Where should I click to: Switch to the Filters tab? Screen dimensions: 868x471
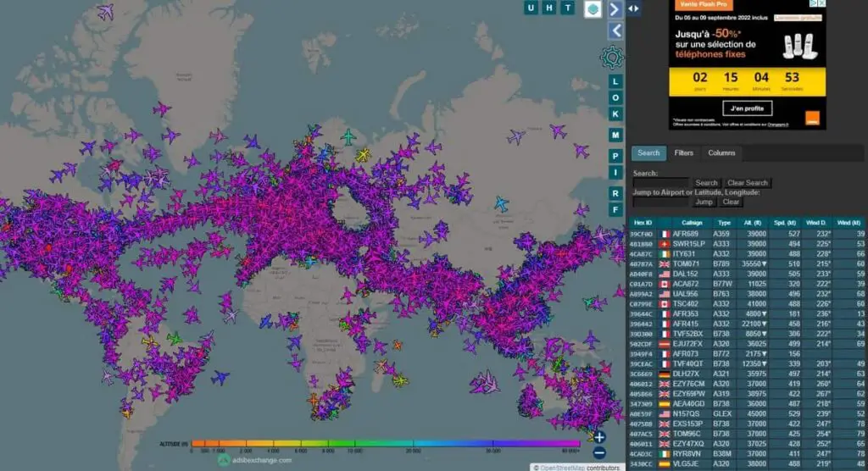coord(684,153)
